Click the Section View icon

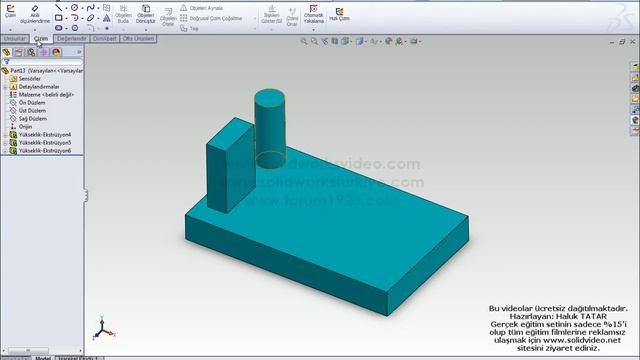tap(335, 41)
